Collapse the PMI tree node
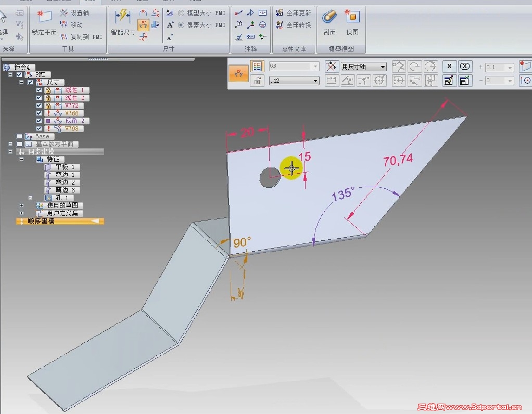Screen dimensions: 532x414 (10, 74)
